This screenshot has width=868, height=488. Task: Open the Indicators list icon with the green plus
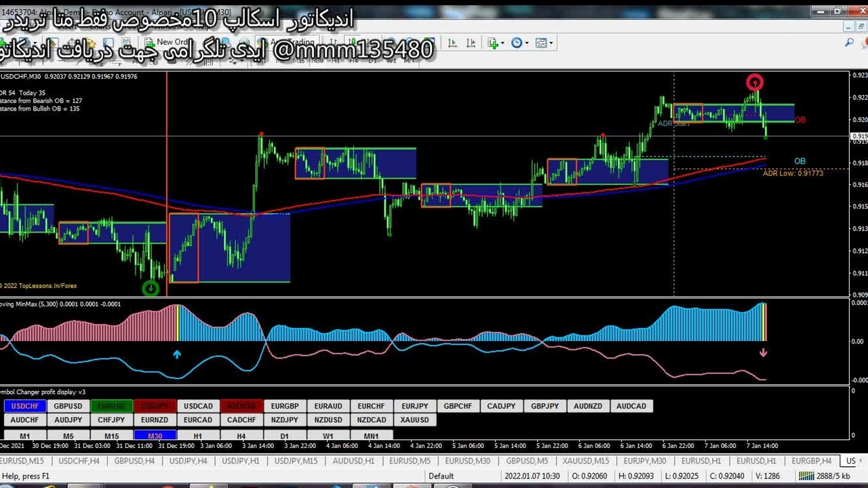pyautogui.click(x=492, y=43)
